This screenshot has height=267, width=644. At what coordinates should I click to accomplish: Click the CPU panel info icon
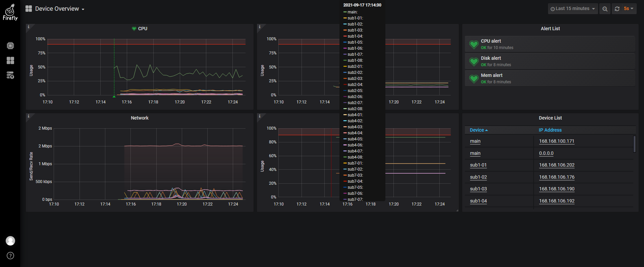pos(29,27)
